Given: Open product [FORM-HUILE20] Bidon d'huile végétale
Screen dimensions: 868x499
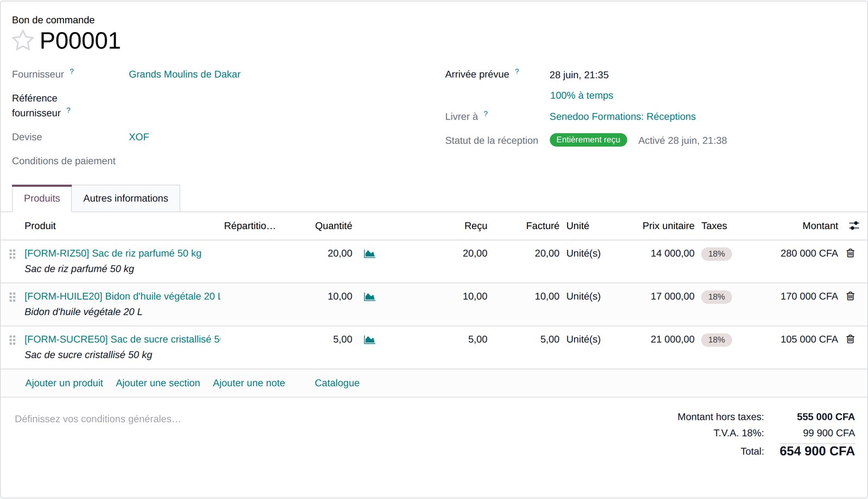Looking at the screenshot, I should coord(123,296).
